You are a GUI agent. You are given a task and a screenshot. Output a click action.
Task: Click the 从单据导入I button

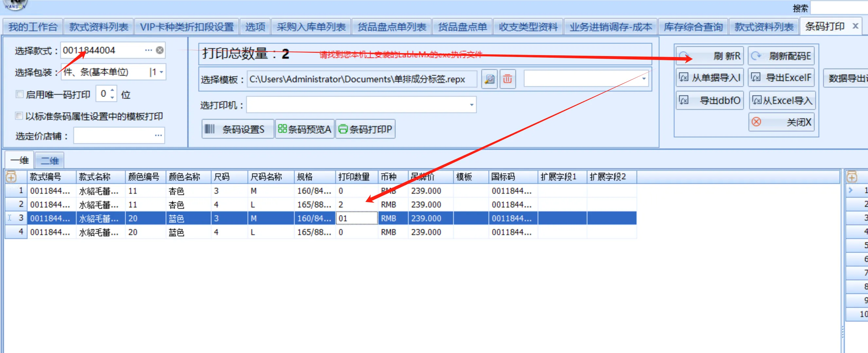point(710,78)
